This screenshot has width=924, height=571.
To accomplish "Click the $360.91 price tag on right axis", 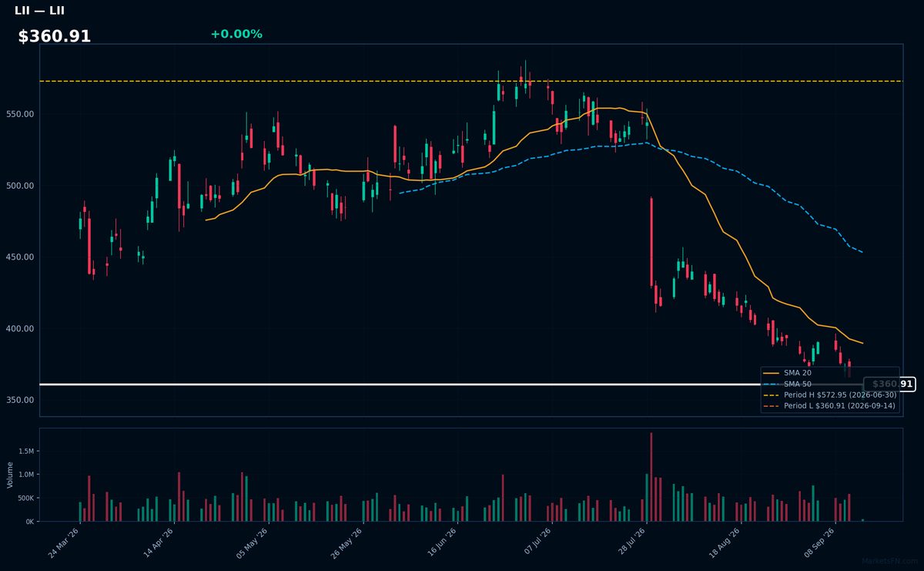I will click(889, 384).
